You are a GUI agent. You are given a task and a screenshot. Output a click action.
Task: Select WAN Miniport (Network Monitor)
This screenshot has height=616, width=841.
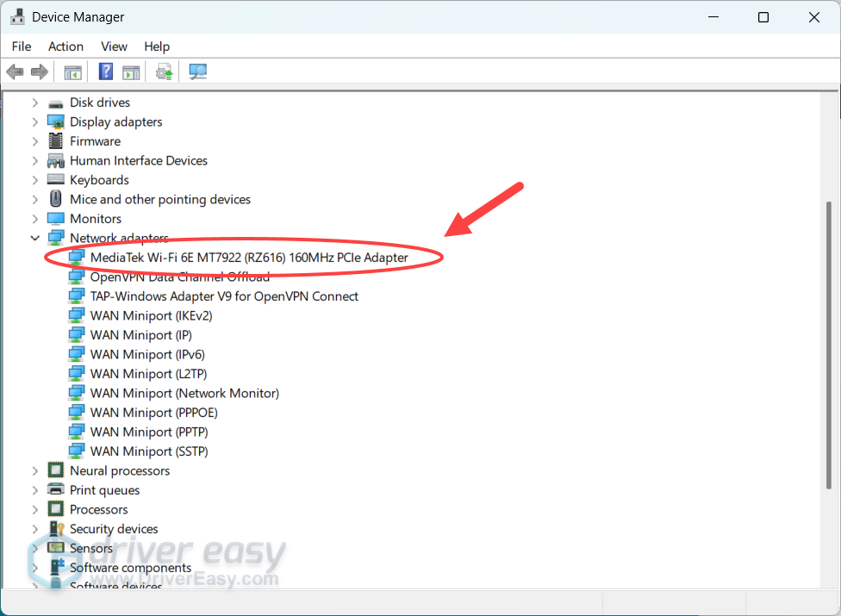coord(184,393)
